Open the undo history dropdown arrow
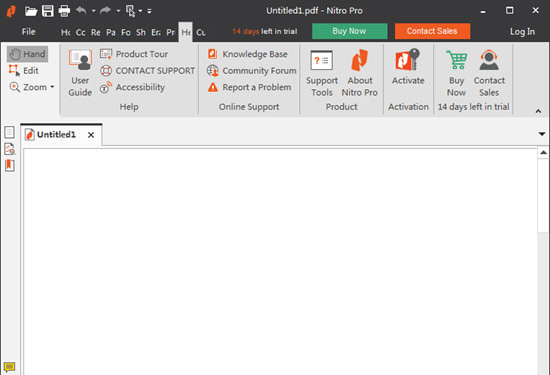 (93, 11)
